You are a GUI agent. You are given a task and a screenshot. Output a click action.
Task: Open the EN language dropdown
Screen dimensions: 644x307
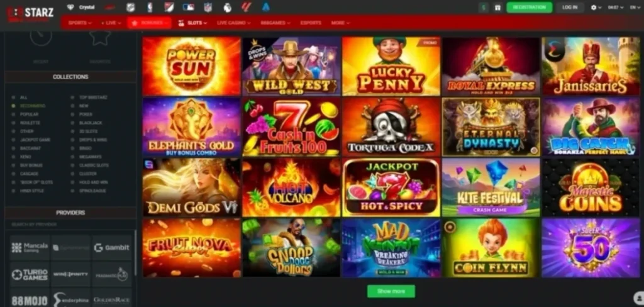click(x=635, y=8)
